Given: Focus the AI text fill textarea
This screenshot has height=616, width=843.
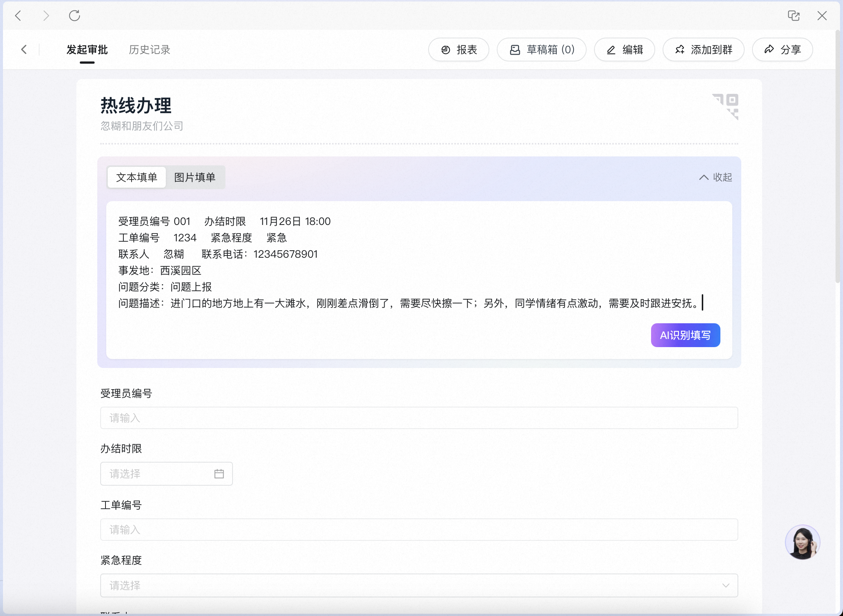Looking at the screenshot, I should pos(419,280).
